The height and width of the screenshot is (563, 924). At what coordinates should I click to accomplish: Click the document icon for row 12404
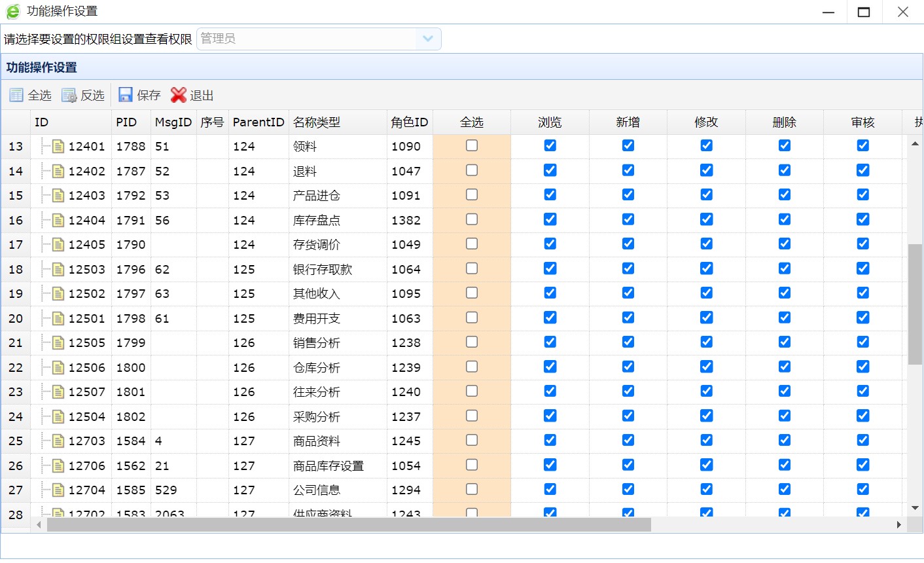pos(58,220)
